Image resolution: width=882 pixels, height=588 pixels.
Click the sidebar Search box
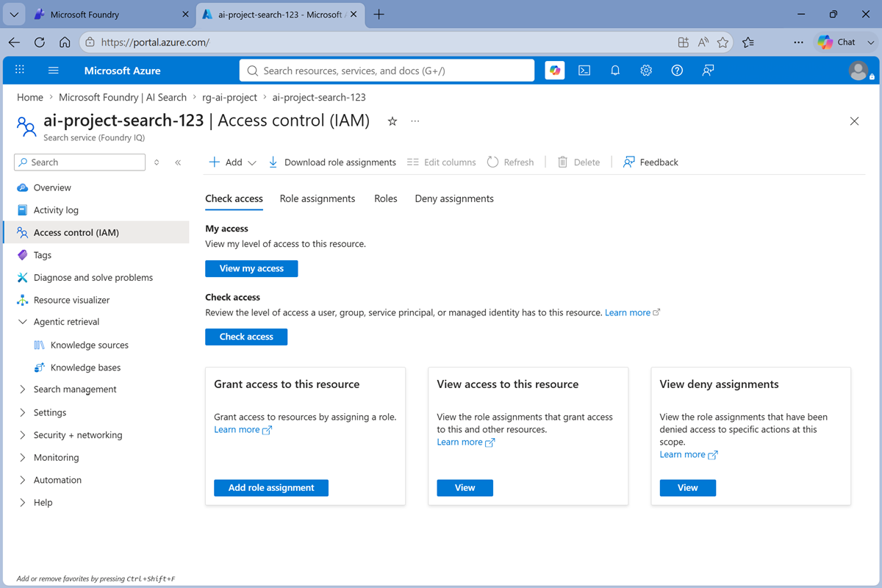[80, 162]
